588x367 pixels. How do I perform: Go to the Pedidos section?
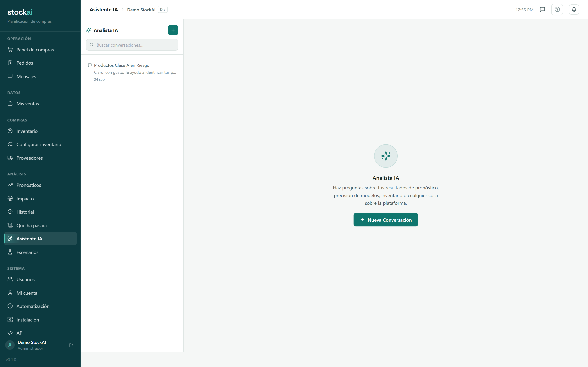coord(40,63)
